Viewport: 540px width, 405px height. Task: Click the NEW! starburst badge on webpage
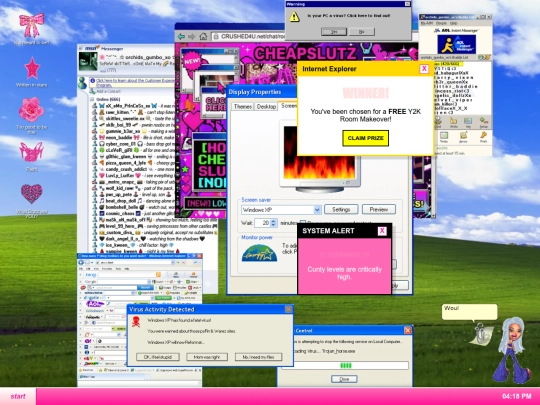point(192,62)
